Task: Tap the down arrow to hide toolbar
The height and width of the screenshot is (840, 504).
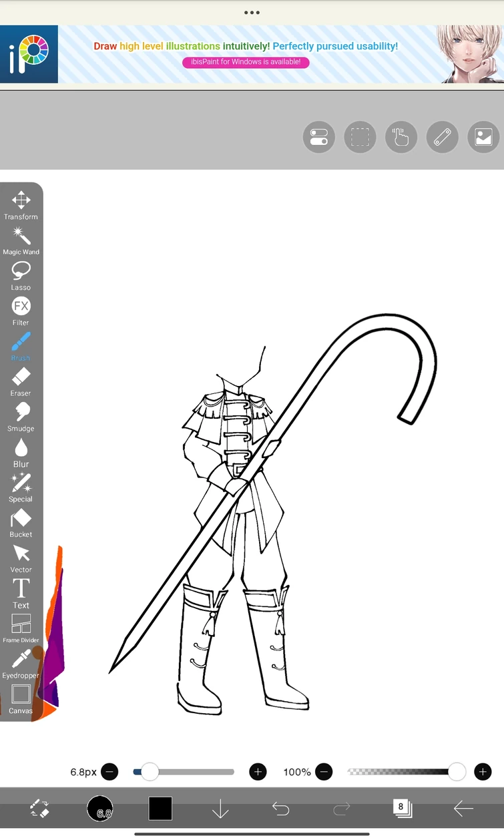Action: pos(220,809)
